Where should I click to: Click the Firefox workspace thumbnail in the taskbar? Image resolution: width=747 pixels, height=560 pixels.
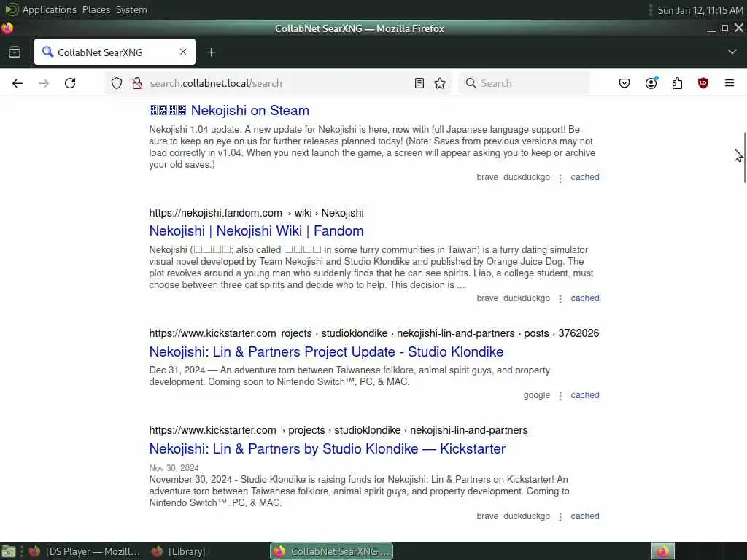[x=663, y=551]
